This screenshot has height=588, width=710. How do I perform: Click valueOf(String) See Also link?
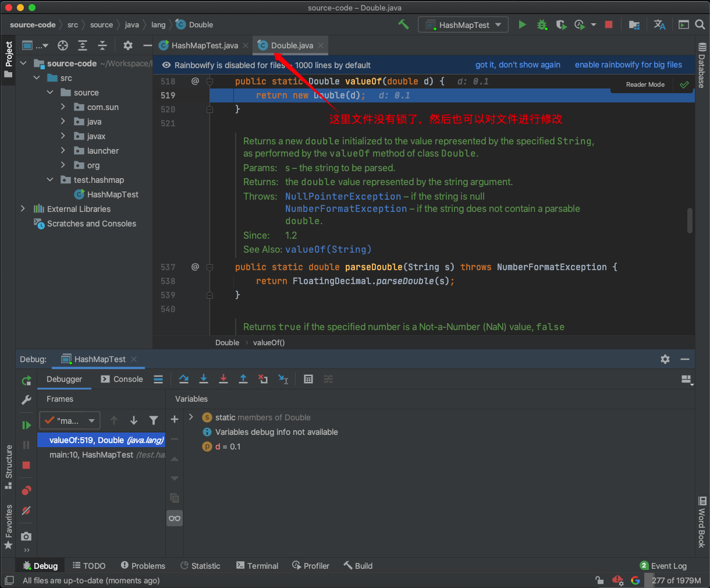click(x=328, y=249)
